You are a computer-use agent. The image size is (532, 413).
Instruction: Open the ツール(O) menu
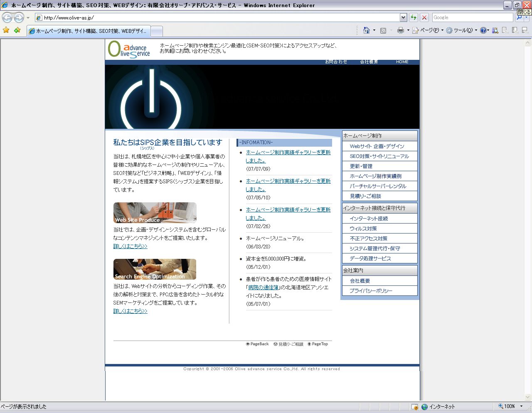[461, 30]
